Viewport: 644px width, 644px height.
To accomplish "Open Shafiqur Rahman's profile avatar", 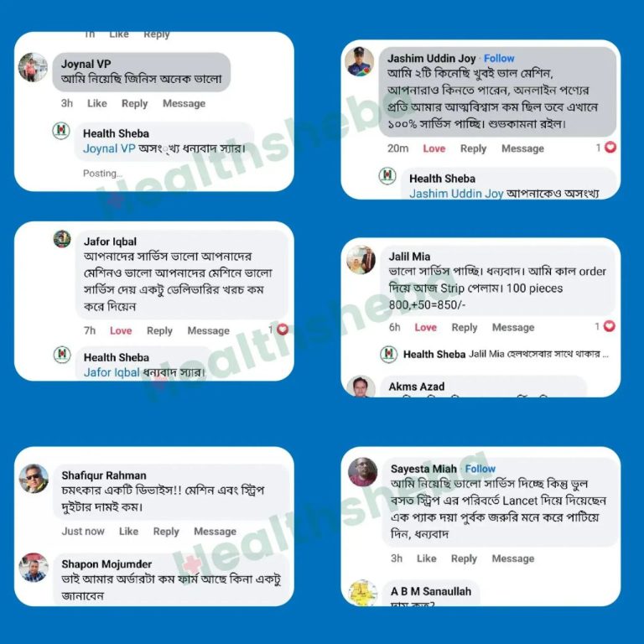I will [34, 478].
